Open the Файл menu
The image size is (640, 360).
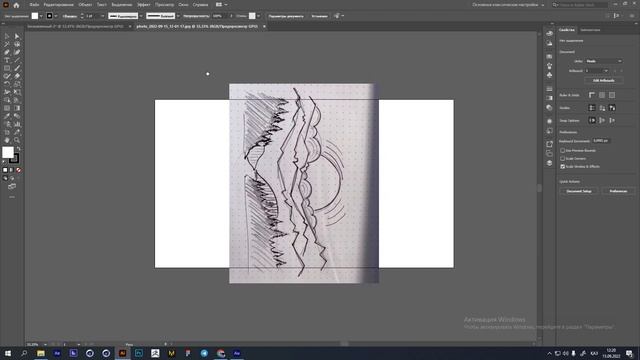click(34, 5)
